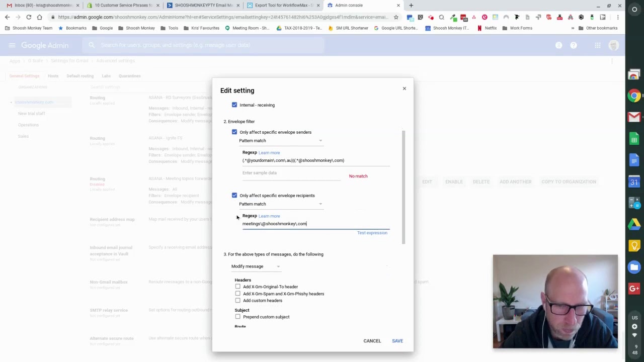Screen dimensions: 644x362
Task: Open senders Pattern match dropdown
Action: (x=281, y=141)
